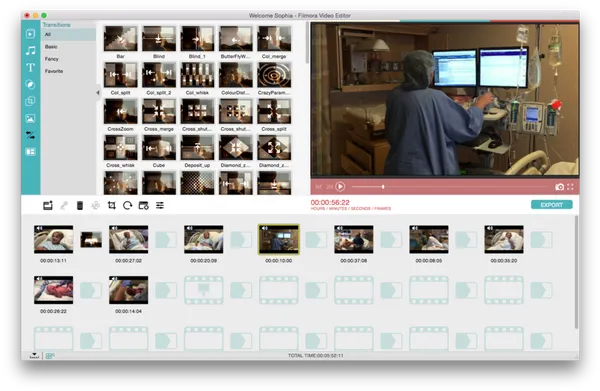Viewport: 600px width, 391px height.
Task: Open the adjust settings sliders icon
Action: tap(160, 205)
